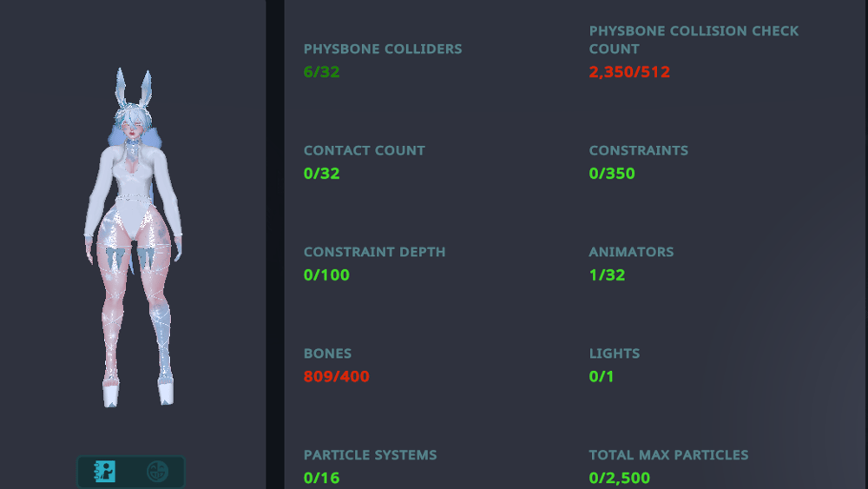Click the 1/32 animators value
Viewport: 868px width, 489px height.
pos(607,274)
